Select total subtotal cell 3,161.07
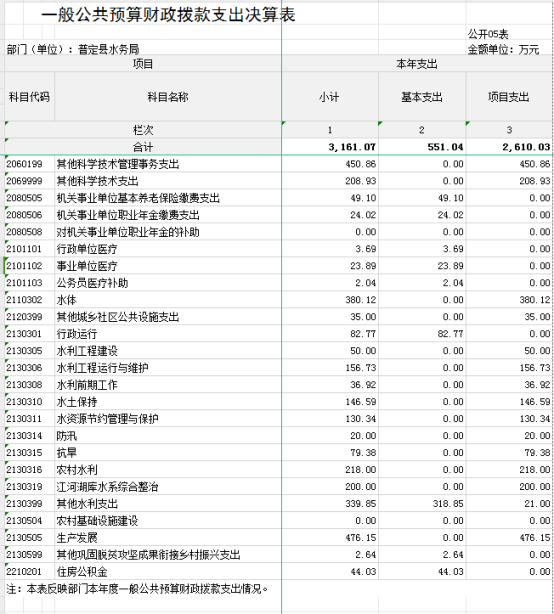 [x=330, y=147]
